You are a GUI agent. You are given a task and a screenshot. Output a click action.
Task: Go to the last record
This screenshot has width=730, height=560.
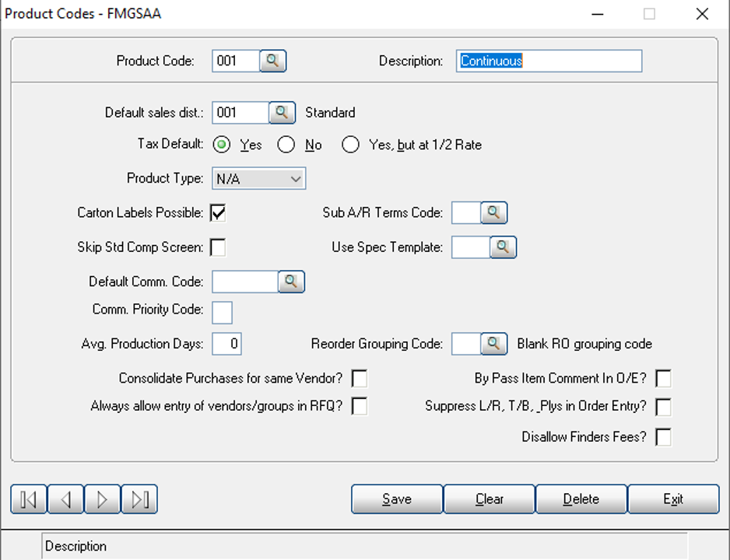coord(139,499)
